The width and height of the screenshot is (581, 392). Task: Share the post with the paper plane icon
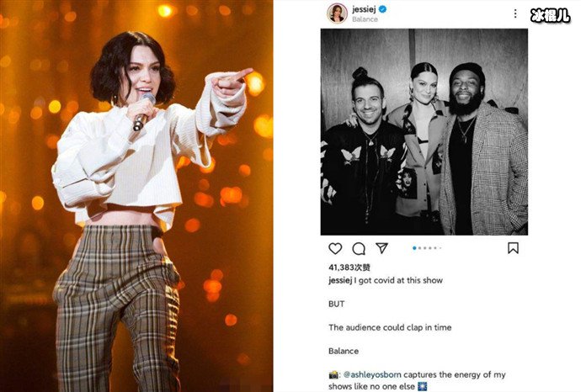tap(381, 247)
